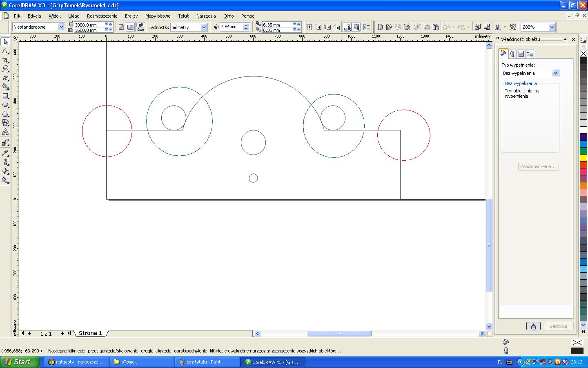Open the Jednostki units dropdown
This screenshot has height=368, width=588.
click(x=204, y=27)
